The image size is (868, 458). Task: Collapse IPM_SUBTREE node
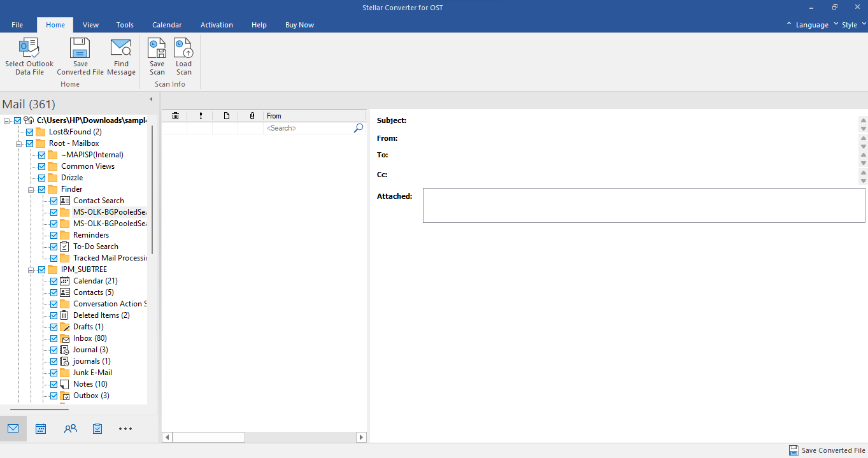(x=31, y=269)
